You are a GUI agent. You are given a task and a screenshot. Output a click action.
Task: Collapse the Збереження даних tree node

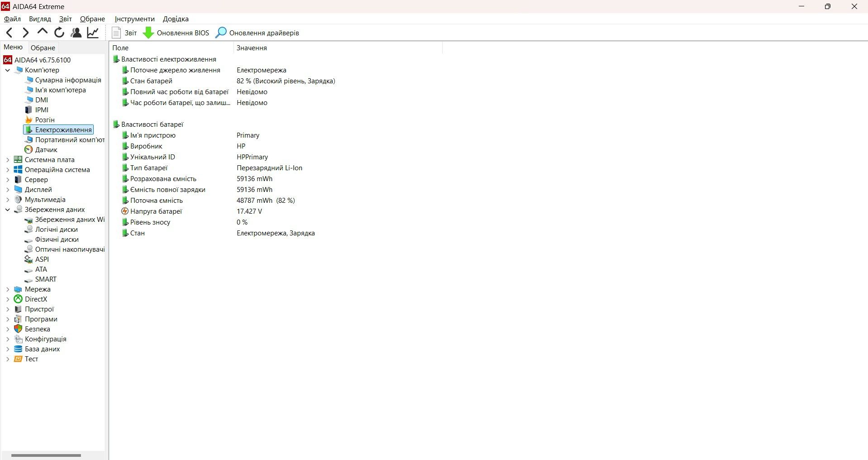point(8,210)
